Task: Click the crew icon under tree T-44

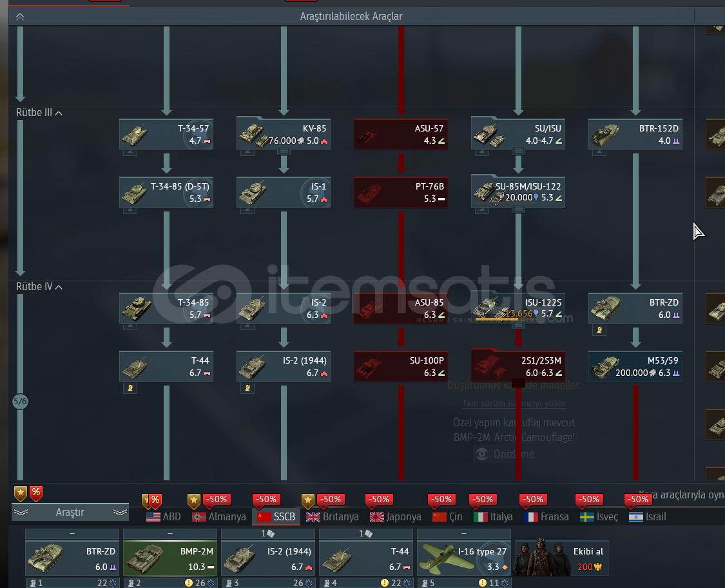Action: [130, 387]
